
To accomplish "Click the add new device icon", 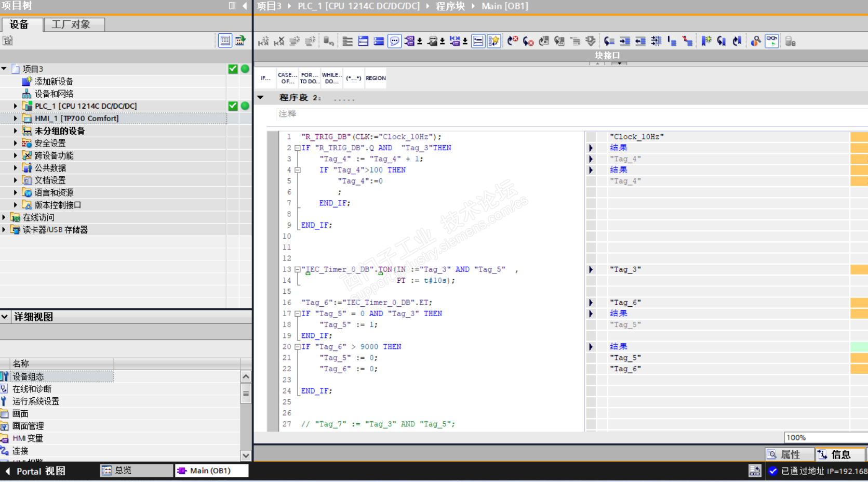I will [27, 82].
